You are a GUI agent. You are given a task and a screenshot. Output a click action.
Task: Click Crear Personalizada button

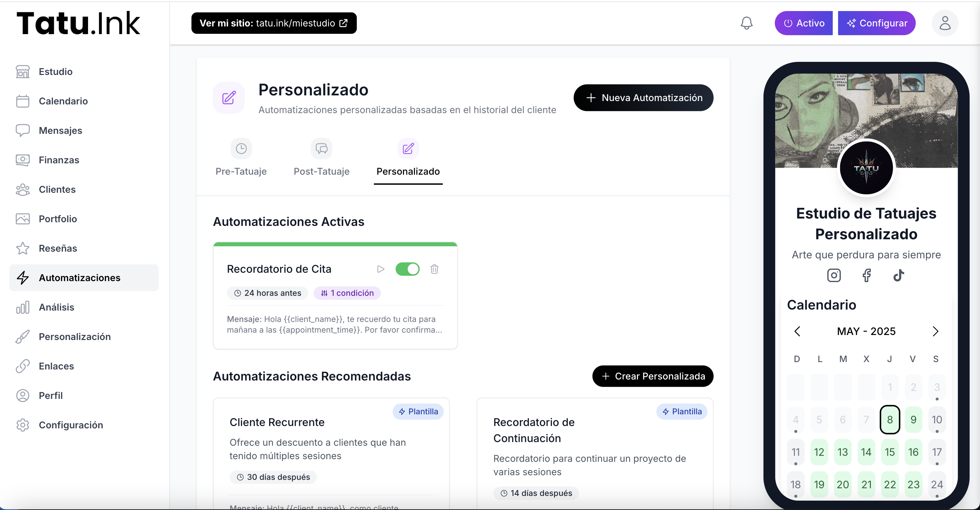(x=652, y=376)
